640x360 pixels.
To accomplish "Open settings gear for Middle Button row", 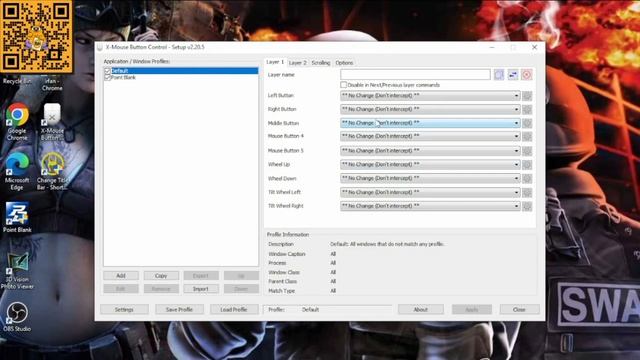I will pyautogui.click(x=527, y=123).
